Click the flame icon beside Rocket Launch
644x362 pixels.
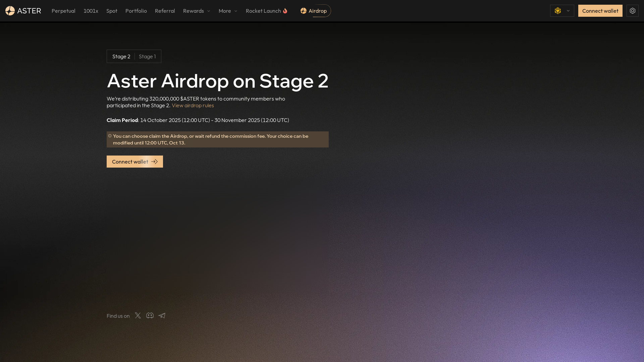click(285, 11)
